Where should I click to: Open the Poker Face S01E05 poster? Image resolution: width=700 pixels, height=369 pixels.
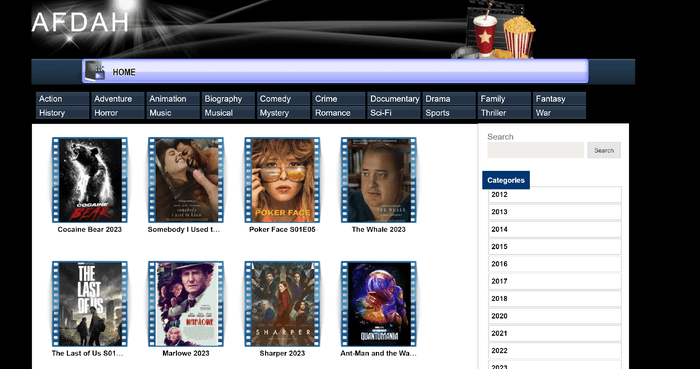(282, 180)
